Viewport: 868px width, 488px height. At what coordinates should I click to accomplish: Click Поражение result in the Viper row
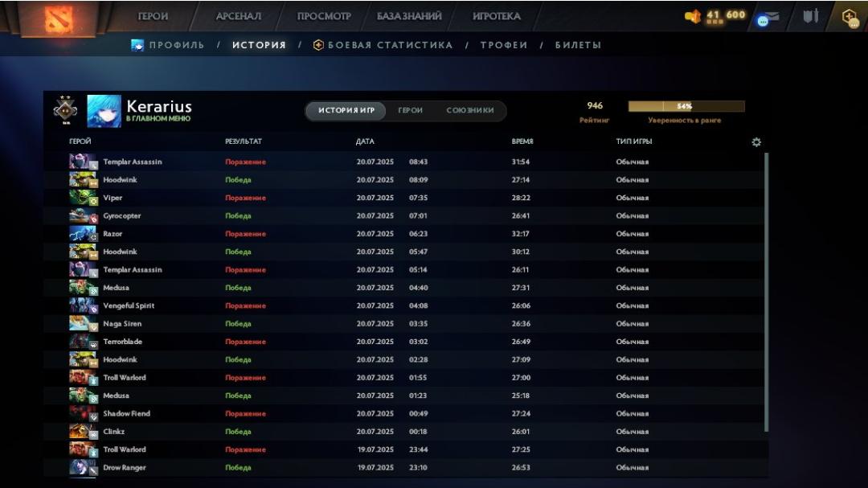click(245, 198)
